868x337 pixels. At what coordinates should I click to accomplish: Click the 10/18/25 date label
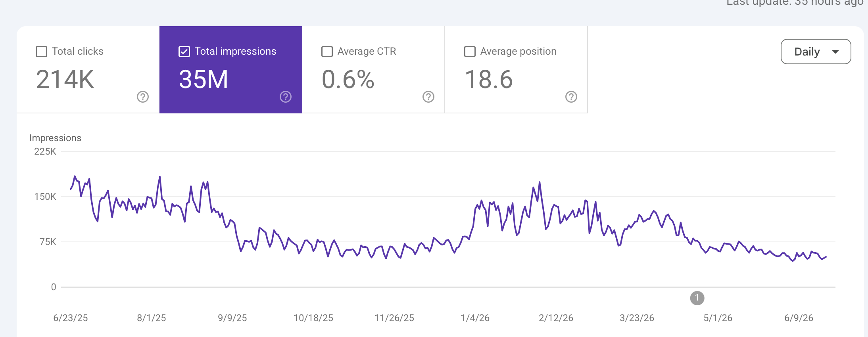point(313,318)
